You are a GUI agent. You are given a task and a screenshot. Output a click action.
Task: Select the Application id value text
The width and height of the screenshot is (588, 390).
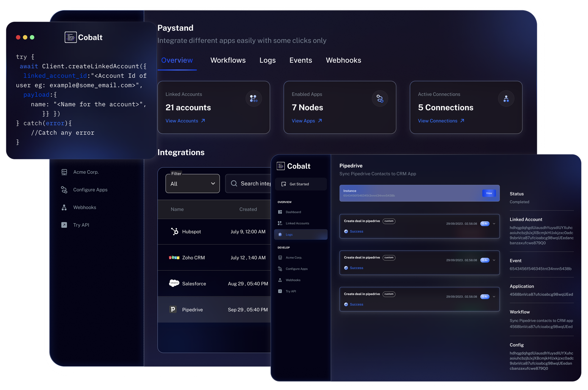541,294
